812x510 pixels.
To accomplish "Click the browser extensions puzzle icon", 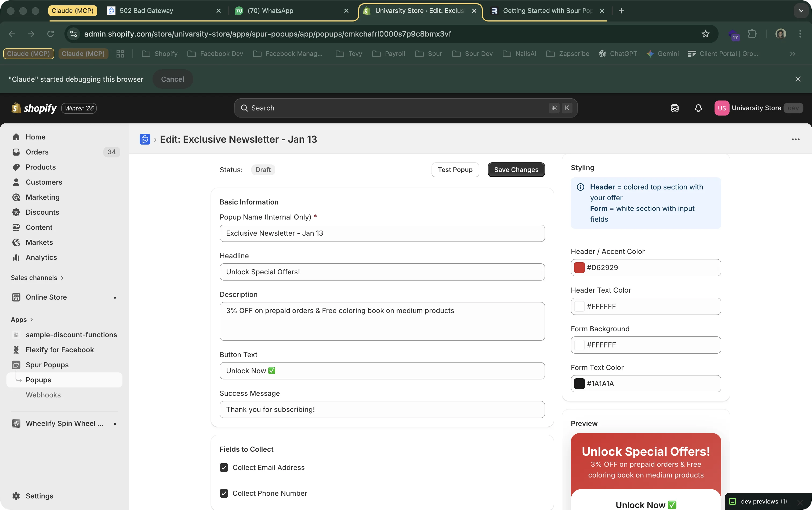I will tap(752, 34).
